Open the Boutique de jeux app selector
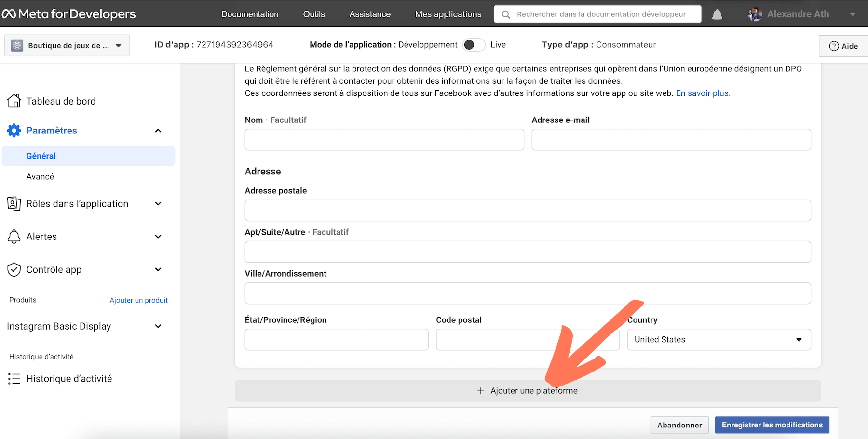The height and width of the screenshot is (439, 868). pos(67,45)
